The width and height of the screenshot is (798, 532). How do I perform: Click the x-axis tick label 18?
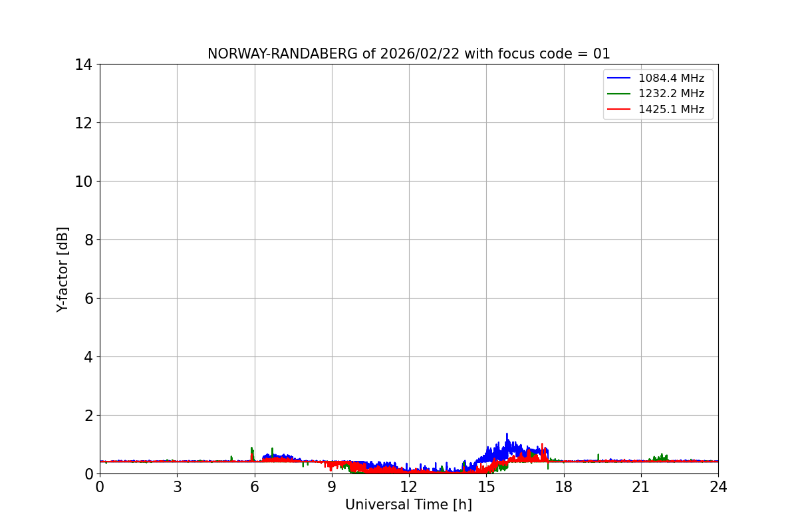pyautogui.click(x=564, y=487)
